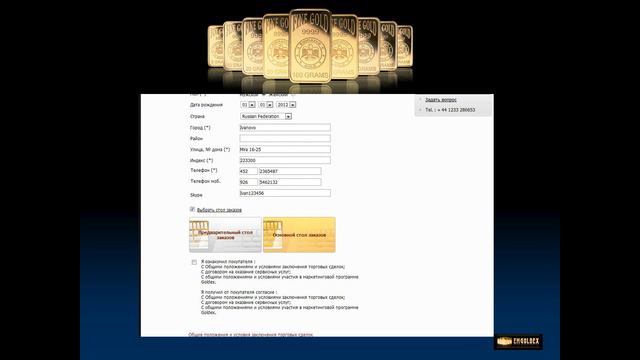Open the 'Задать вопрос' link

point(441,100)
